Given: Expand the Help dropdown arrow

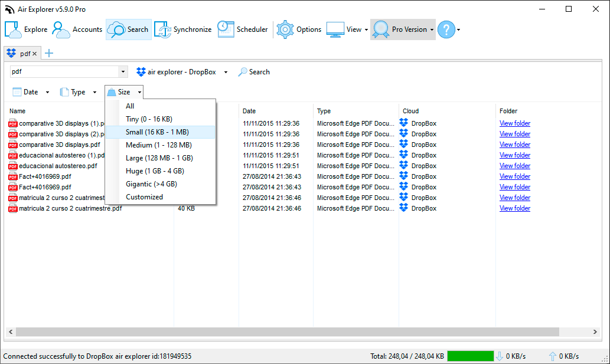Looking at the screenshot, I should point(459,29).
